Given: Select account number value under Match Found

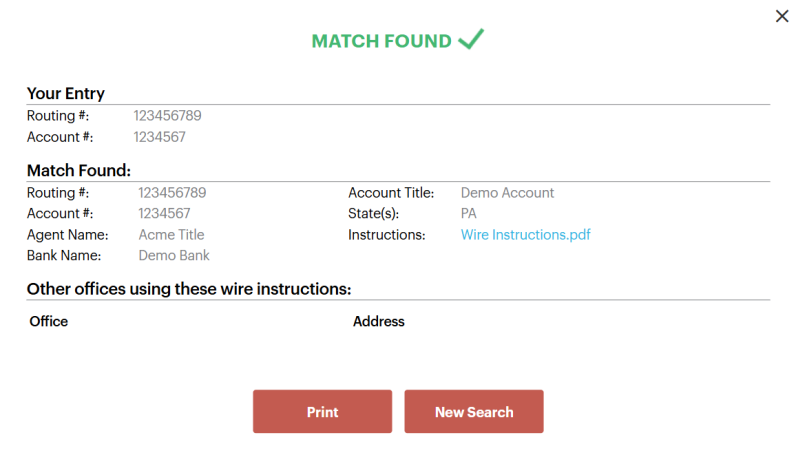Looking at the screenshot, I should coord(164,214).
